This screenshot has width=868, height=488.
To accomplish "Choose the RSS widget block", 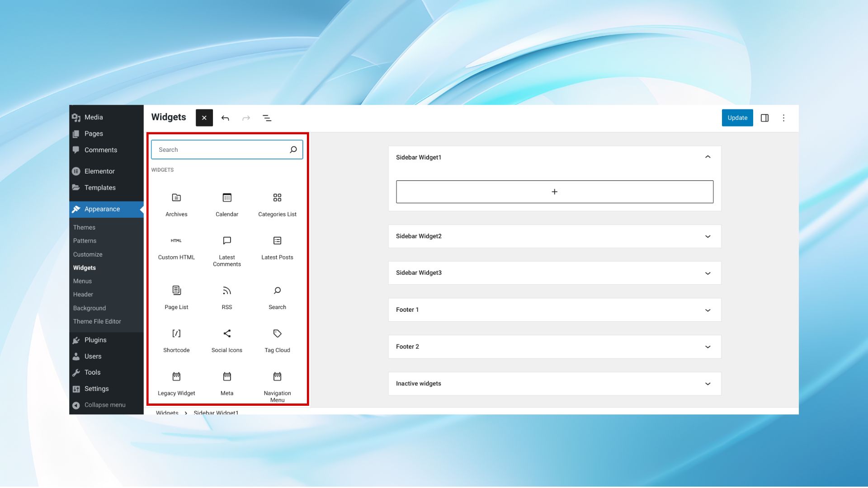I will (227, 297).
